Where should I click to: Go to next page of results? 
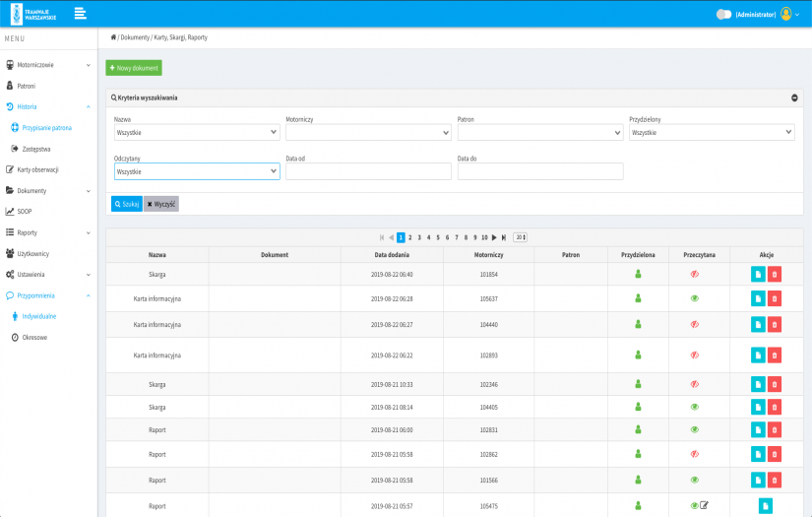coord(494,237)
